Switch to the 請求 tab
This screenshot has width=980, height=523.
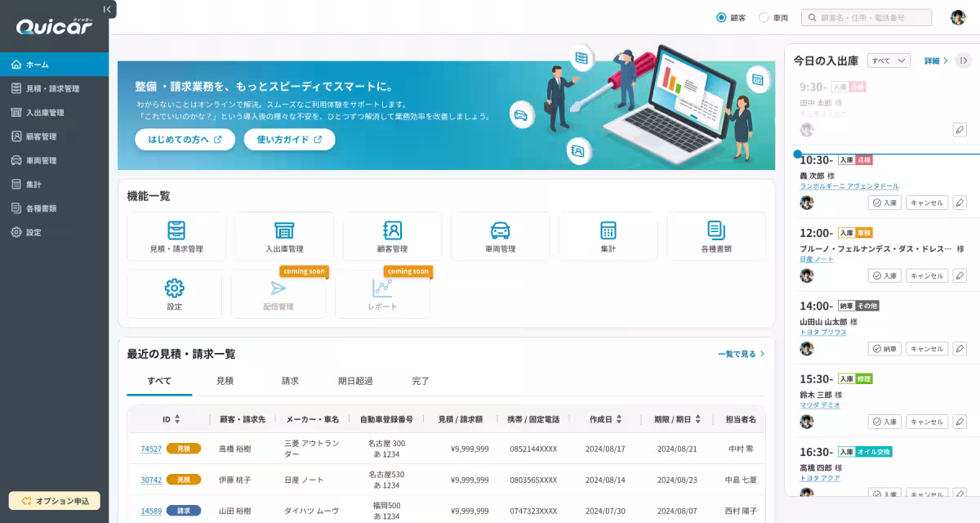coord(290,381)
